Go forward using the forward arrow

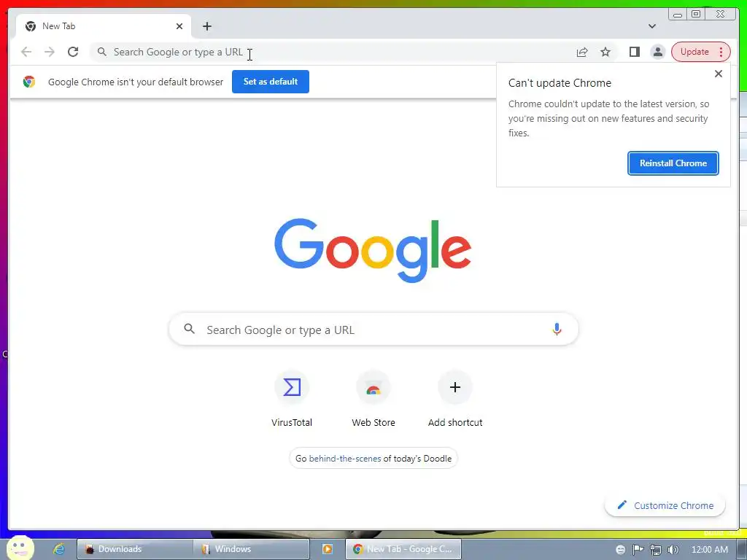point(50,52)
